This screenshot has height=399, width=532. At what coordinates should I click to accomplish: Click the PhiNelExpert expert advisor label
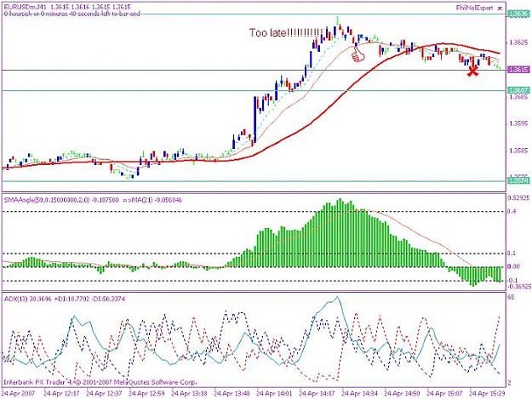pos(474,9)
